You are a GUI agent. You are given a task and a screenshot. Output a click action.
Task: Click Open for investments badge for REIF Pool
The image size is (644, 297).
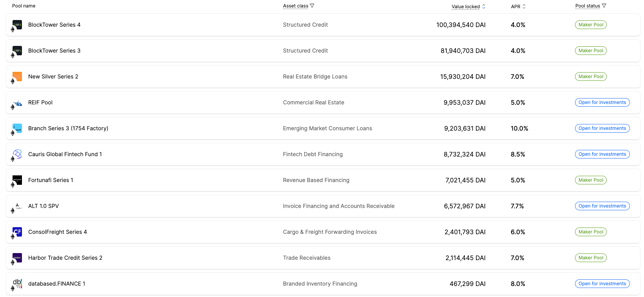point(602,102)
